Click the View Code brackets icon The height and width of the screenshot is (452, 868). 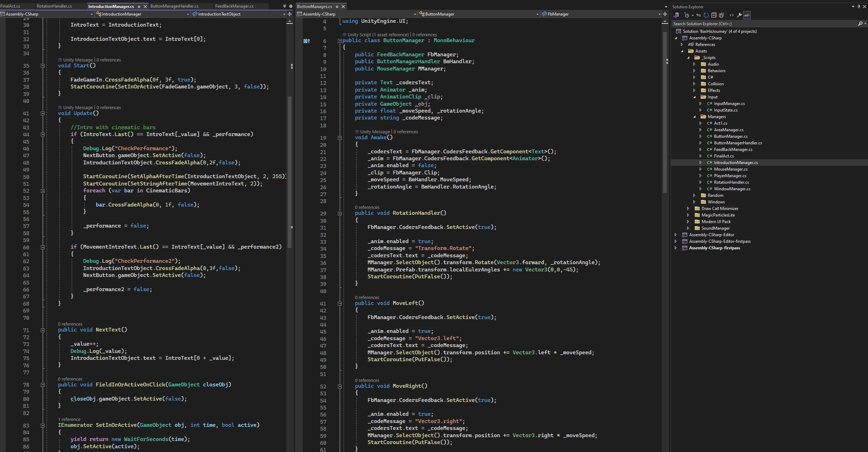coord(731,15)
